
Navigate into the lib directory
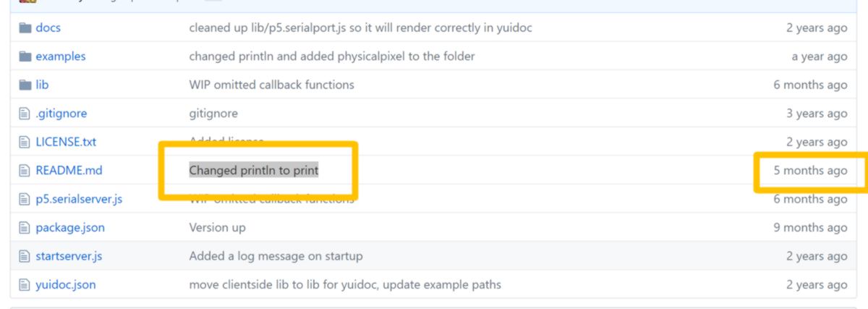pos(42,85)
